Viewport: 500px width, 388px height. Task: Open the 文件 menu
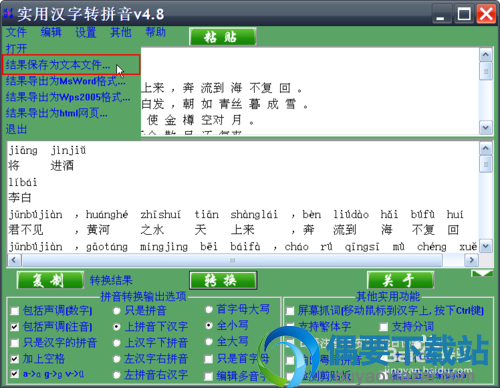pos(16,32)
